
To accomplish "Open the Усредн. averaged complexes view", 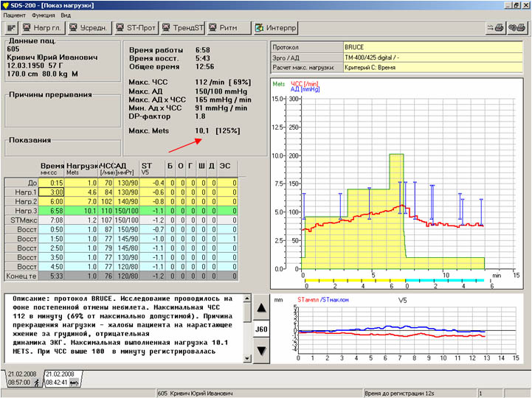I will coord(89,28).
